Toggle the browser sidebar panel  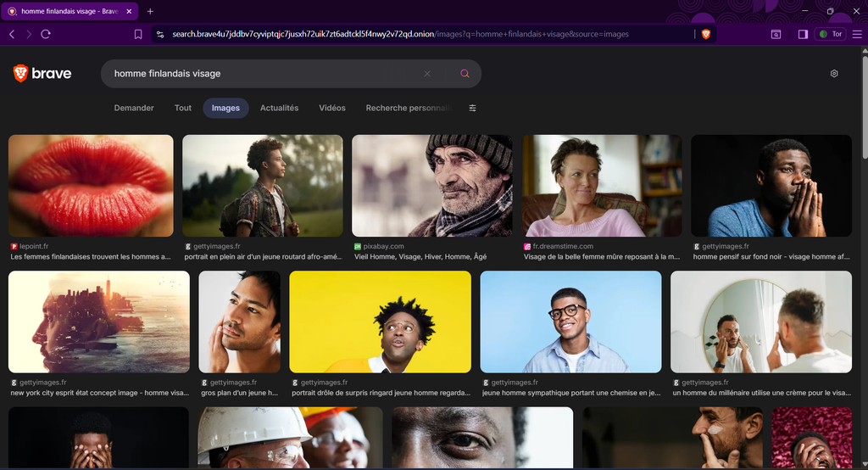tap(803, 34)
